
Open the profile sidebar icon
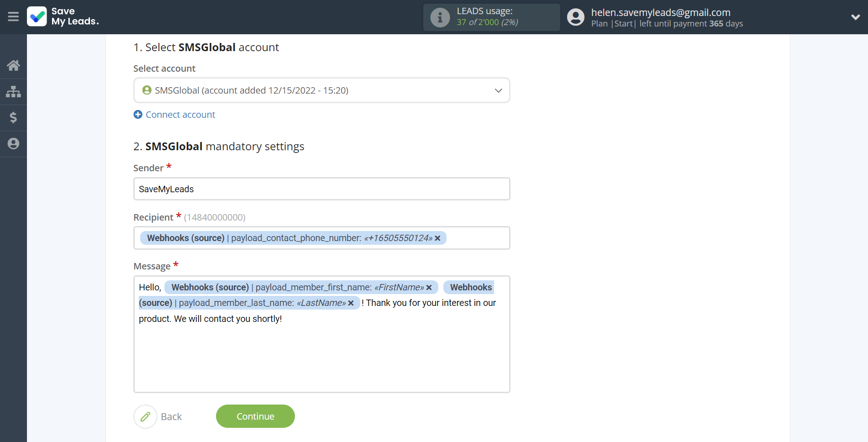coord(13,143)
